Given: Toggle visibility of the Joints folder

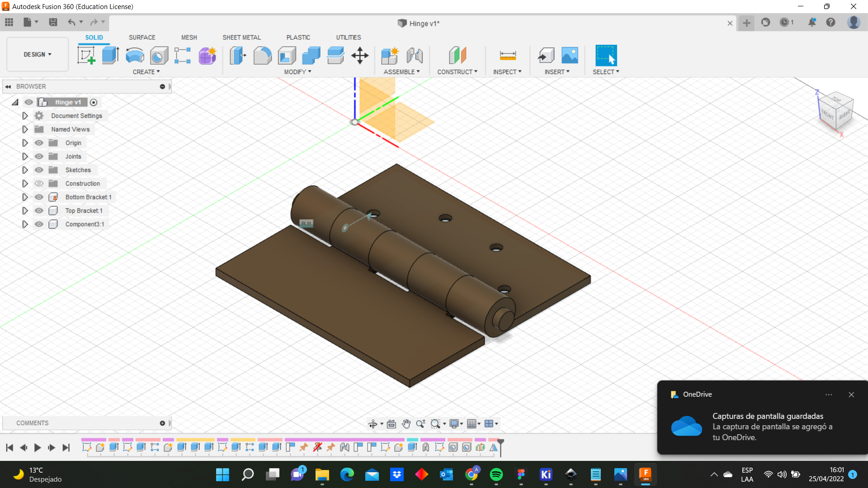Looking at the screenshot, I should [x=39, y=156].
